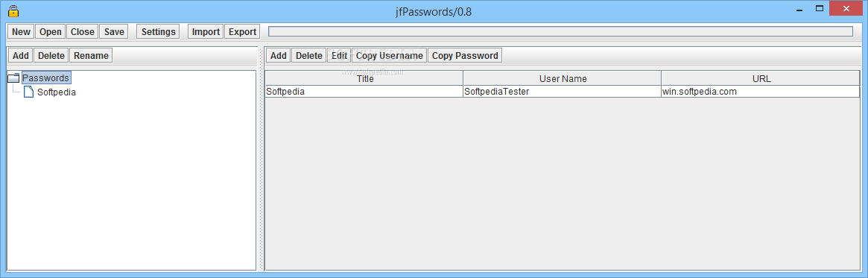Add a folder using left panel Add
Viewport: 868px width, 278px height.
click(20, 55)
